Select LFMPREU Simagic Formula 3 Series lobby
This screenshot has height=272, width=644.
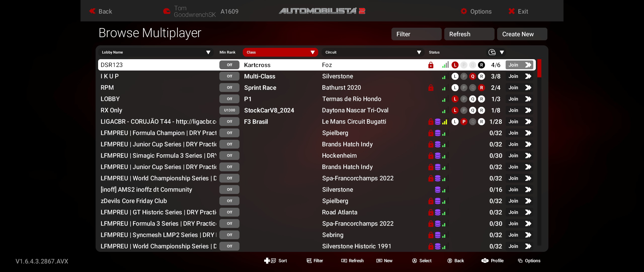tap(158, 156)
